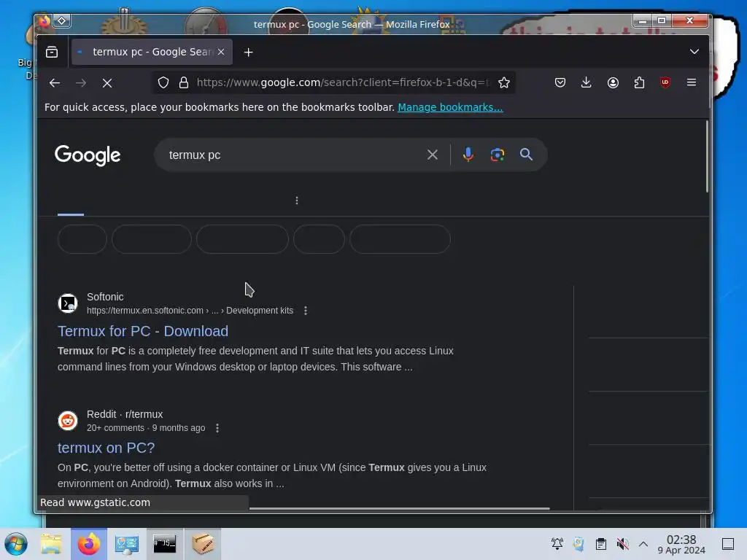747x560 pixels.
Task: Open the Start menu orb
Action: point(16,544)
